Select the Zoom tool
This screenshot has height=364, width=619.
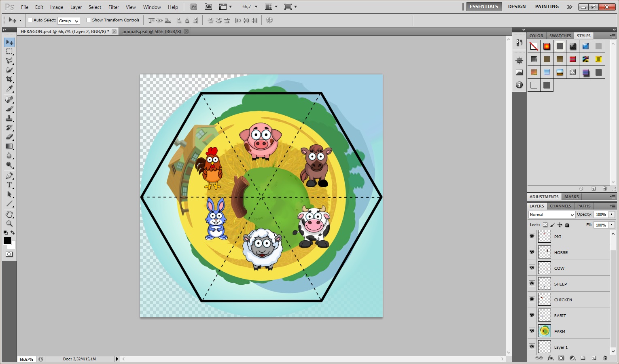tap(9, 223)
